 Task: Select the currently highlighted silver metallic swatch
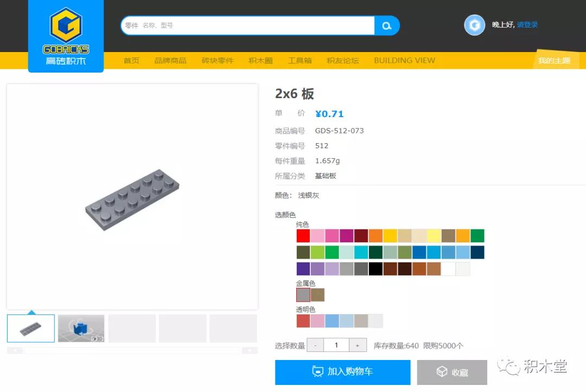302,294
